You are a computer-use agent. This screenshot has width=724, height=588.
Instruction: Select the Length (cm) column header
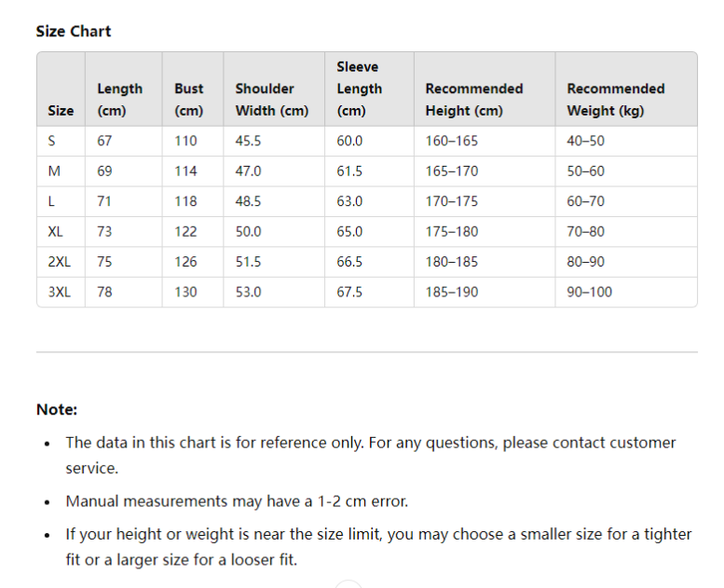coord(119,99)
